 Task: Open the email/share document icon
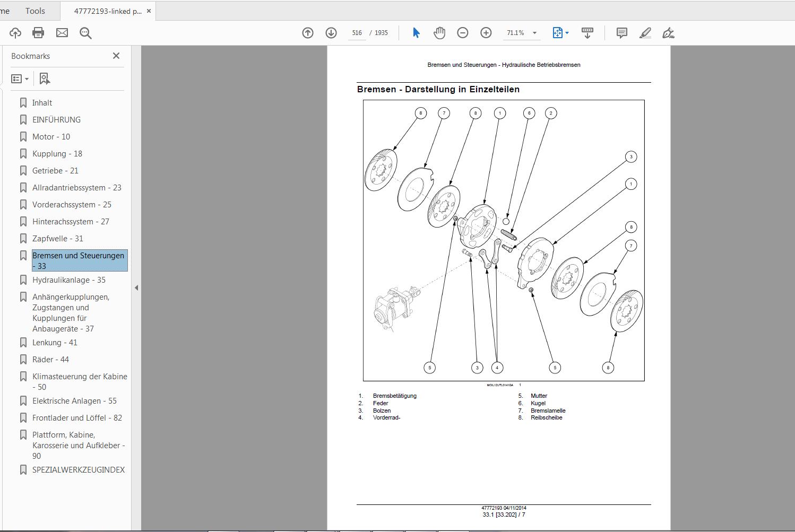[x=62, y=32]
